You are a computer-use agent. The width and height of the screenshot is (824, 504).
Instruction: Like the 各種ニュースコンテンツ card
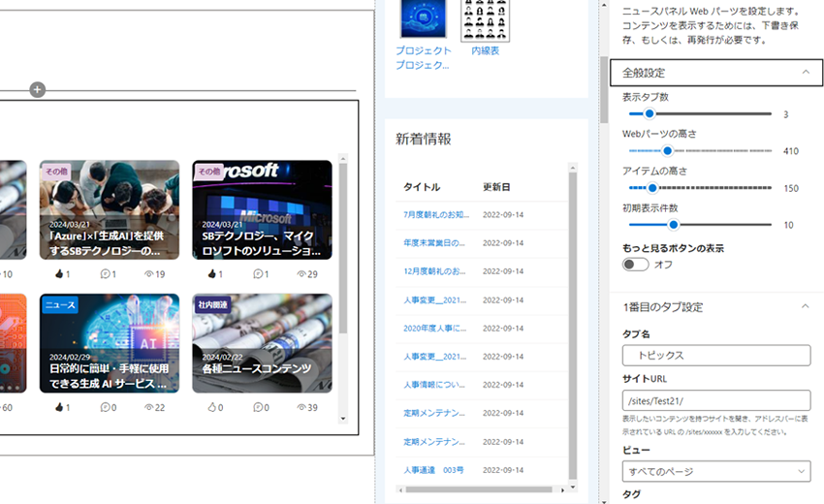point(211,407)
